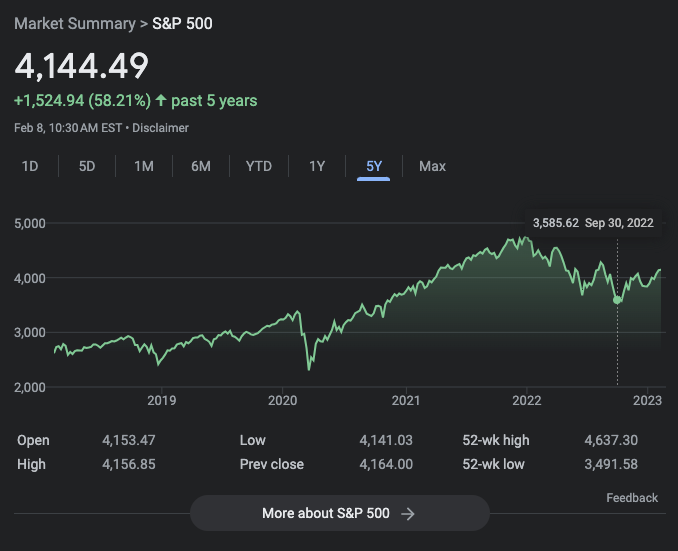Select the 1M chart range
Viewport: 678px width, 551px height.
click(x=144, y=166)
